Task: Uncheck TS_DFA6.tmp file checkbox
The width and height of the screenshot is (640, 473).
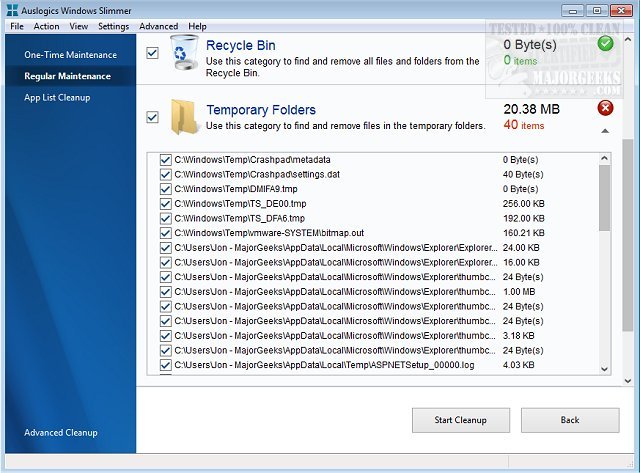Action: [x=165, y=218]
